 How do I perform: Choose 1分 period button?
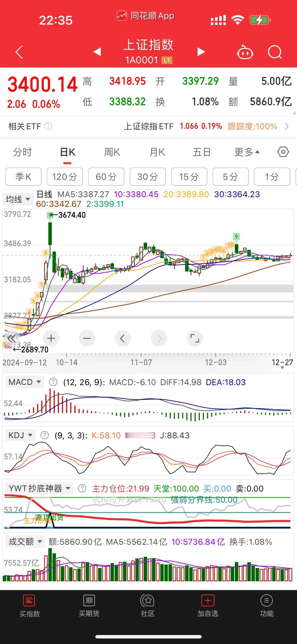click(x=272, y=177)
